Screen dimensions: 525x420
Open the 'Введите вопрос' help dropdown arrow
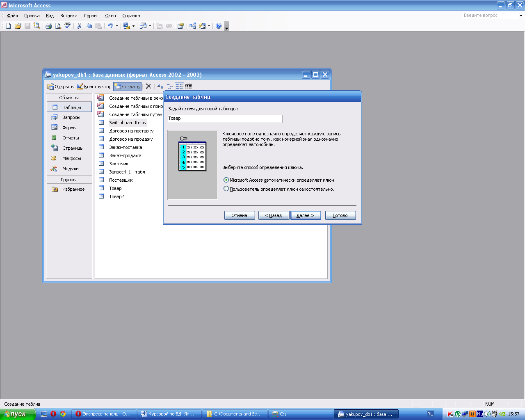point(521,16)
